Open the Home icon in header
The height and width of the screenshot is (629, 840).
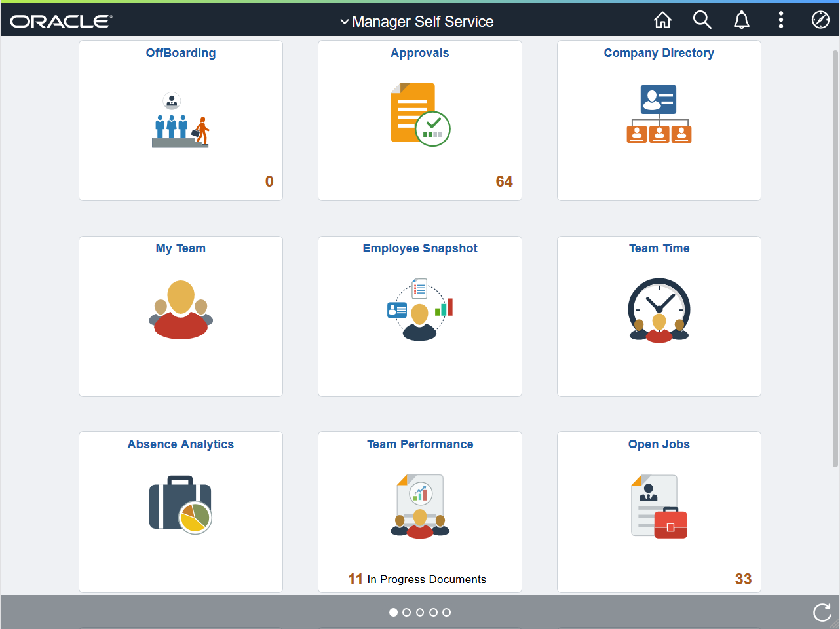(662, 20)
